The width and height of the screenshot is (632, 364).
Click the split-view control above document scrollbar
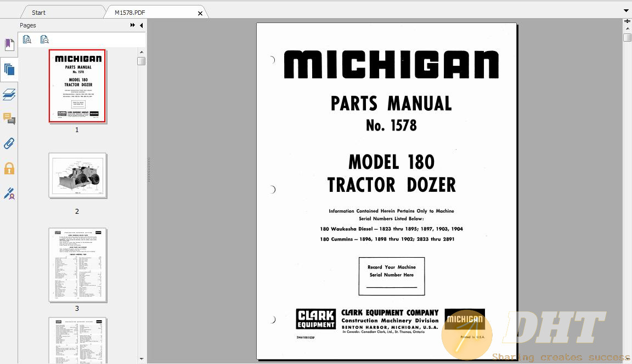pyautogui.click(x=628, y=21)
